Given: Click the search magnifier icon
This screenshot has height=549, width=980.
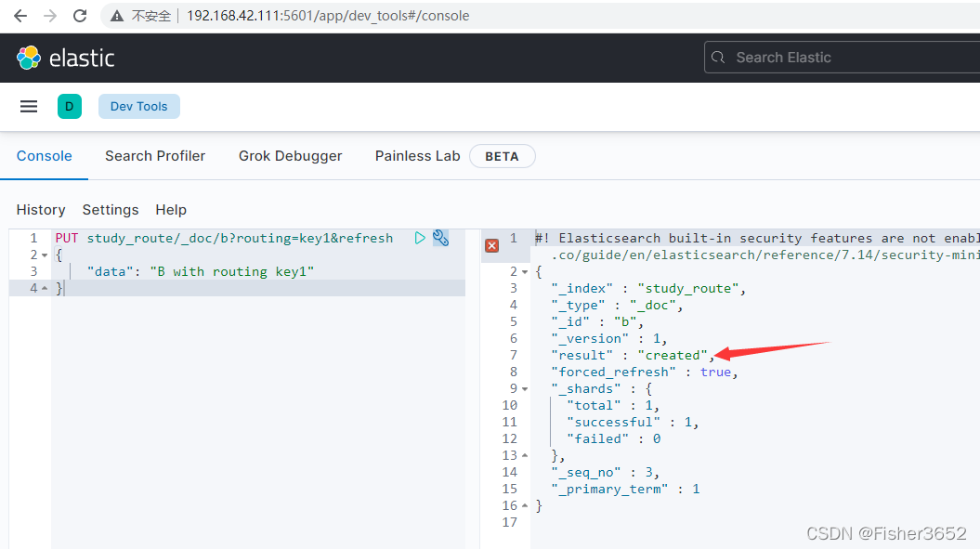Looking at the screenshot, I should click(x=718, y=58).
